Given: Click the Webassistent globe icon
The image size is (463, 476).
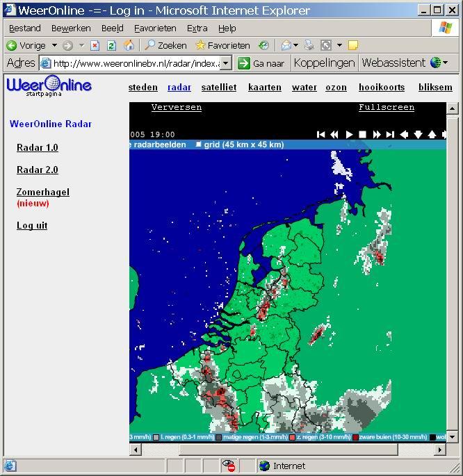Looking at the screenshot, I should click(x=435, y=63).
